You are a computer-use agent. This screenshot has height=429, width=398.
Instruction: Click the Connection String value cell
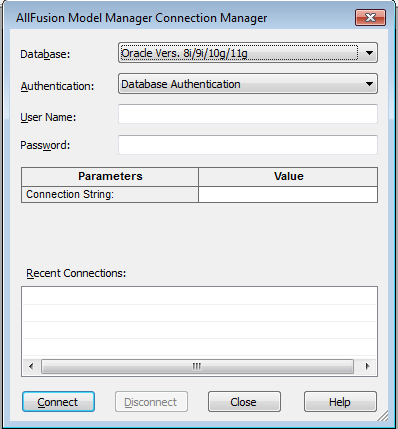(288, 194)
